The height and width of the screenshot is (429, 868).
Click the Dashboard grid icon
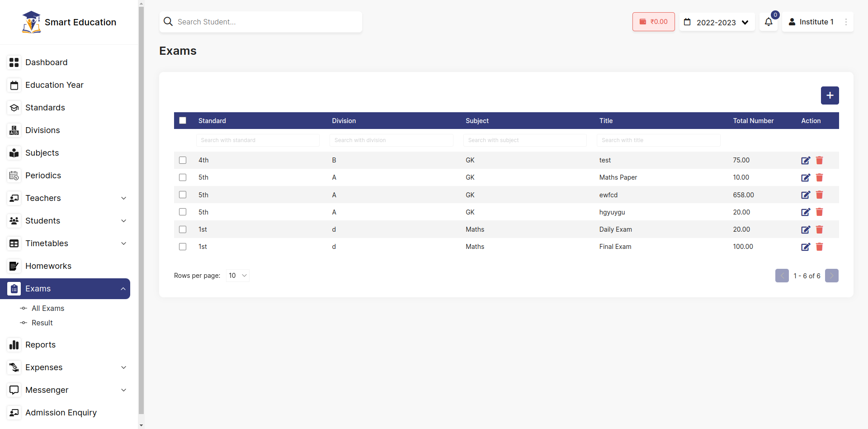(x=14, y=62)
